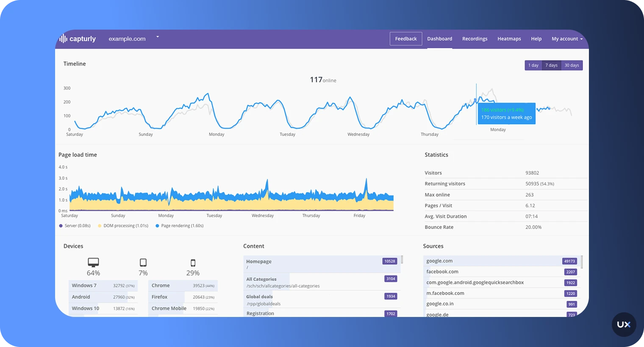644x347 pixels.
Task: Open the Help menu item
Action: click(536, 39)
